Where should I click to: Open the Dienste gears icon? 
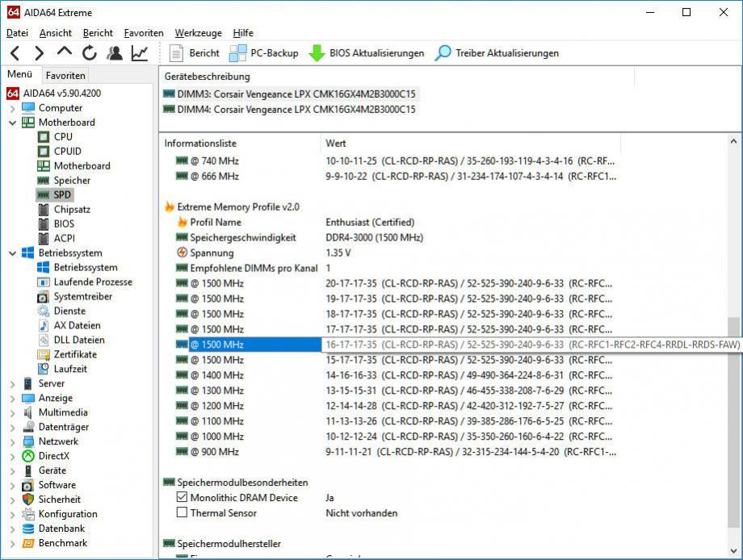coord(44,311)
